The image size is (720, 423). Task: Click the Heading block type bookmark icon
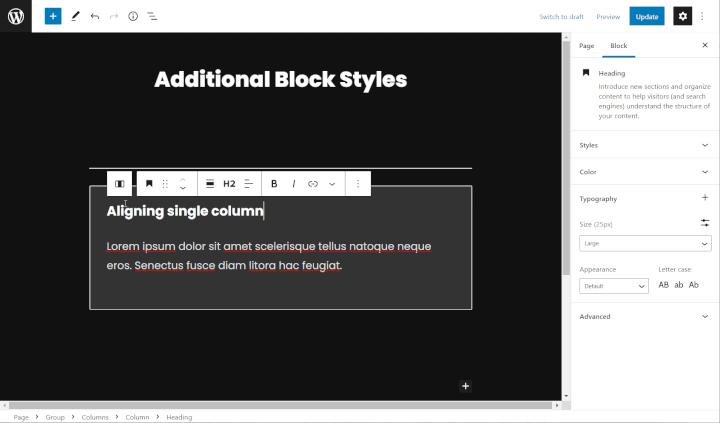149,184
